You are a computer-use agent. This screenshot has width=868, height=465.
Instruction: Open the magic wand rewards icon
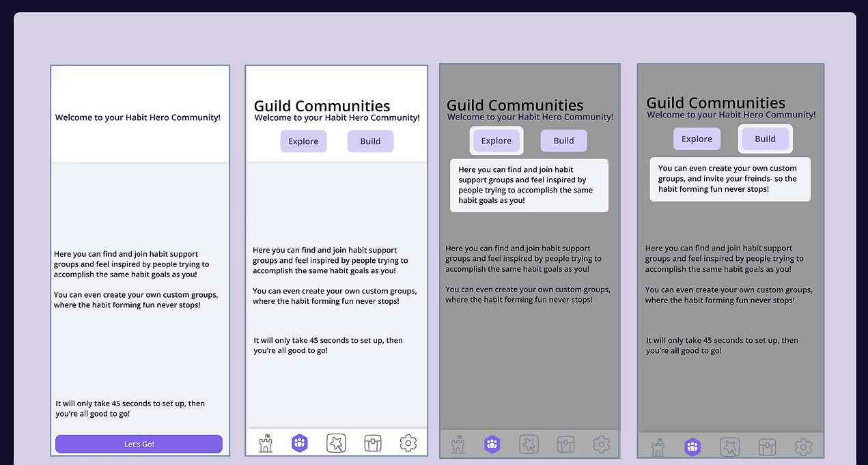click(x=336, y=443)
